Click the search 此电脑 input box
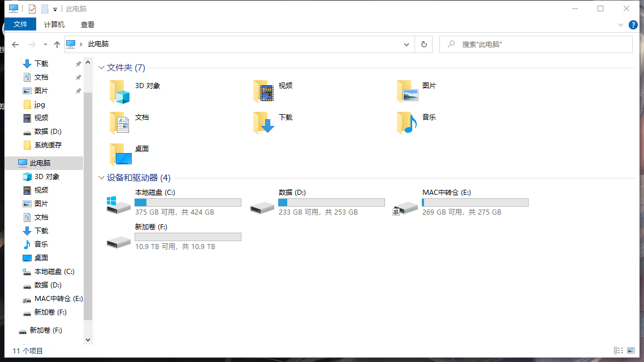Image resolution: width=644 pixels, height=362 pixels. pyautogui.click(x=535, y=44)
